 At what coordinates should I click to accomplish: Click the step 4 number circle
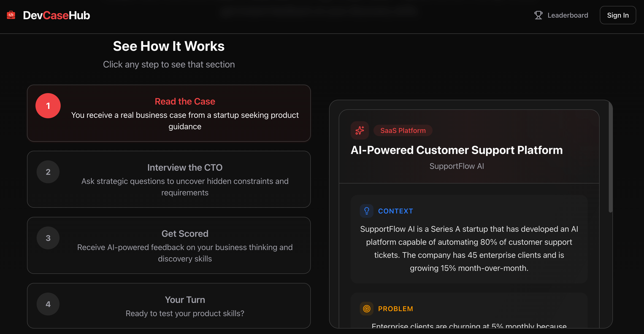48,304
